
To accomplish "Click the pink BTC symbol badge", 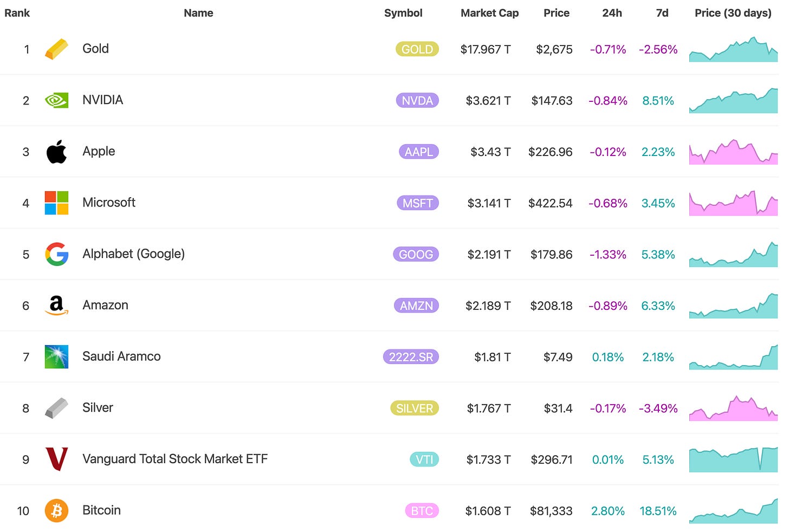I will pos(422,511).
